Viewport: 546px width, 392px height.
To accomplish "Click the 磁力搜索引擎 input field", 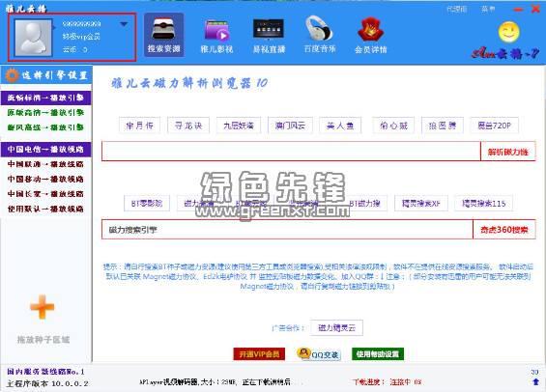I will click(x=287, y=230).
